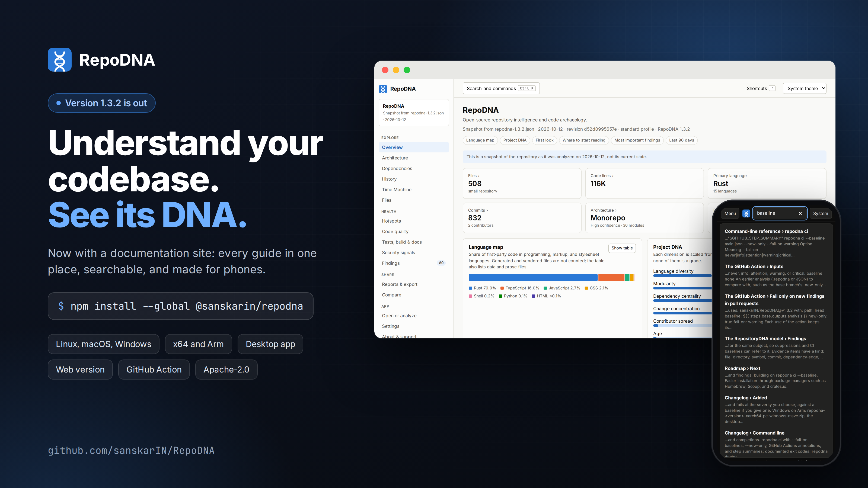Click the large RepoDNA helix logo icon
The width and height of the screenshot is (868, 488).
coord(60,60)
